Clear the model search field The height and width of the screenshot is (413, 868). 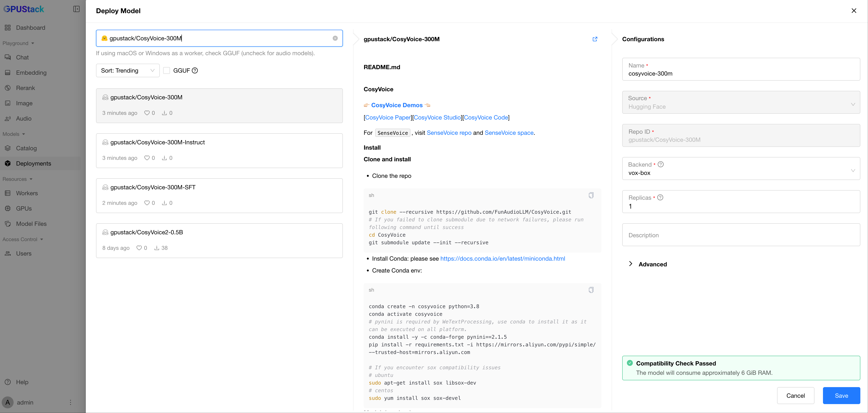pyautogui.click(x=335, y=38)
